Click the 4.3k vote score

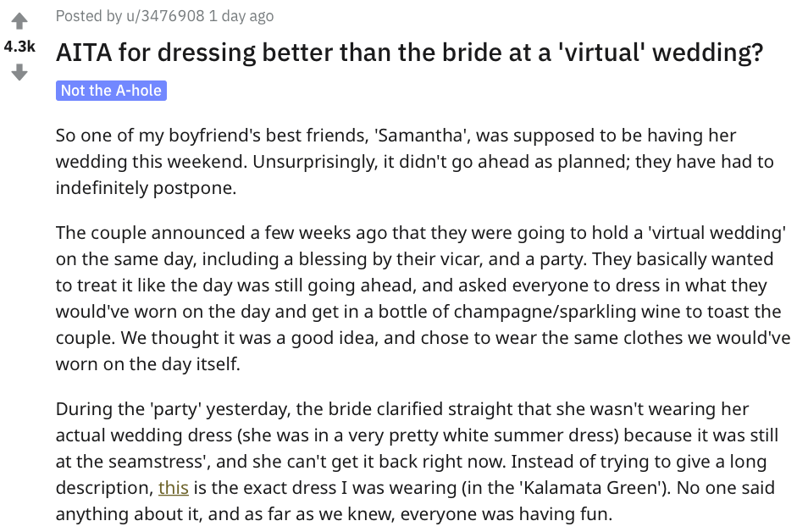point(19,47)
